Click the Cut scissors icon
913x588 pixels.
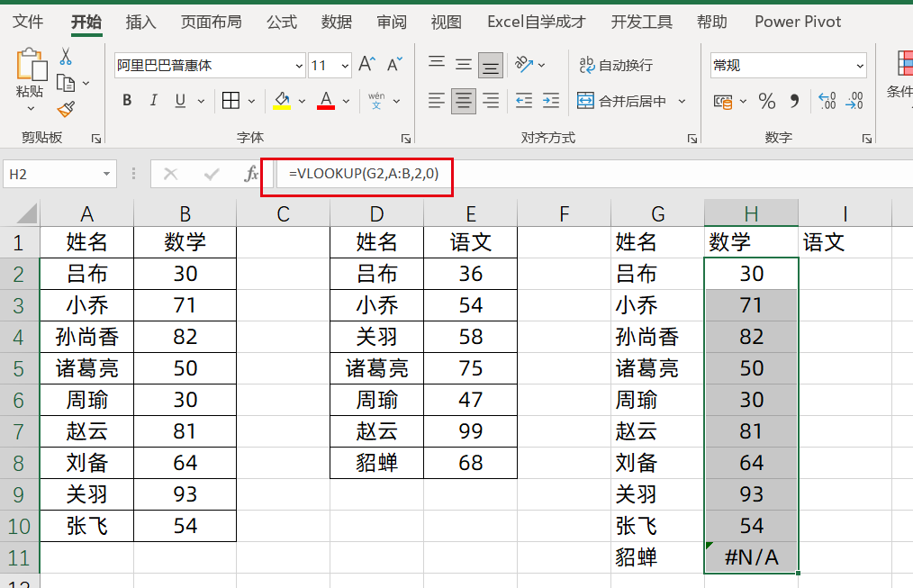(66, 57)
